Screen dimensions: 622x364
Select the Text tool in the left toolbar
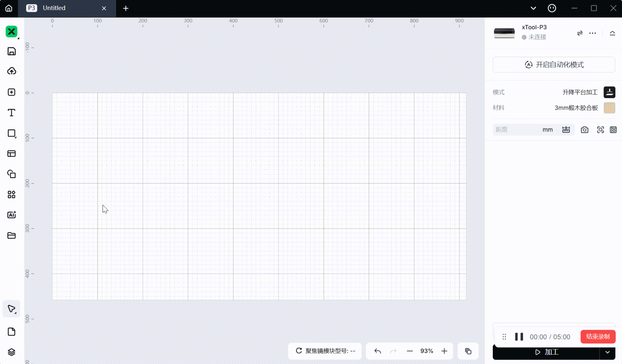point(11,113)
